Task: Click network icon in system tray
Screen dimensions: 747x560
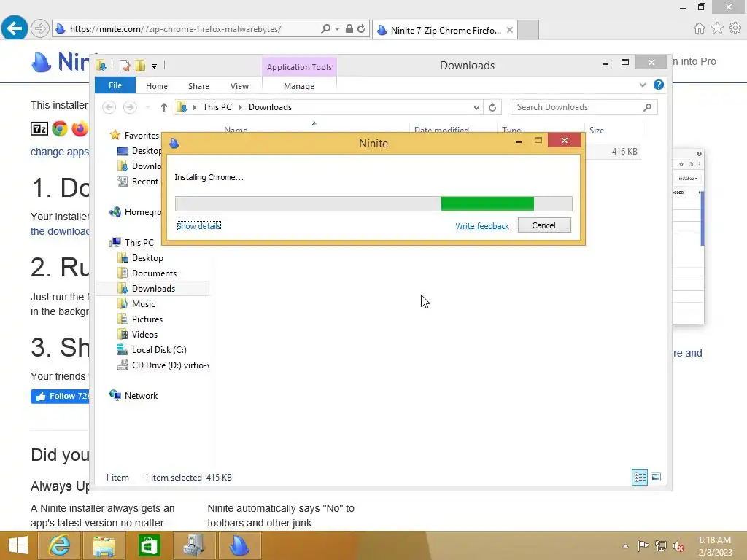Action: pos(661,545)
